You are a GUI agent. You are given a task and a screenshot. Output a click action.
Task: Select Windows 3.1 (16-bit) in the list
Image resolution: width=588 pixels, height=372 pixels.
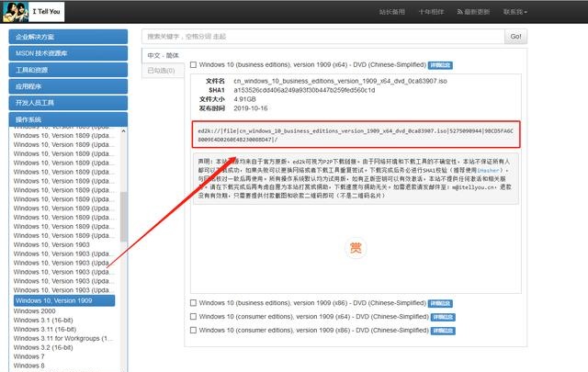pyautogui.click(x=43, y=320)
